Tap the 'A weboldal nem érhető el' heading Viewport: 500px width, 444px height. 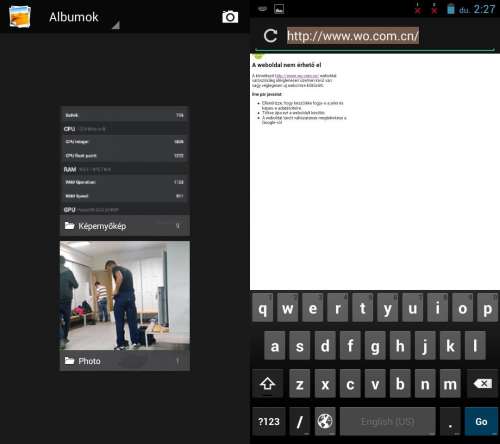(287, 65)
